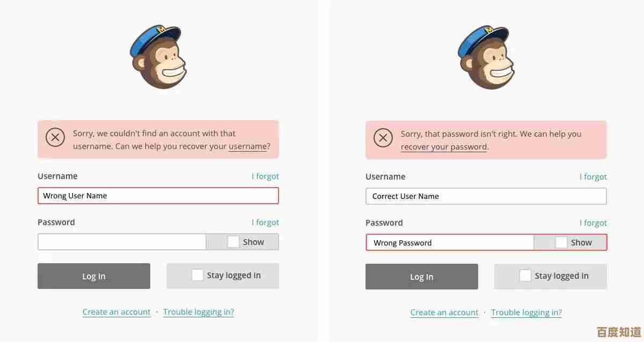Open the recover username link in the alert
The image size is (644, 342).
pyautogui.click(x=247, y=146)
